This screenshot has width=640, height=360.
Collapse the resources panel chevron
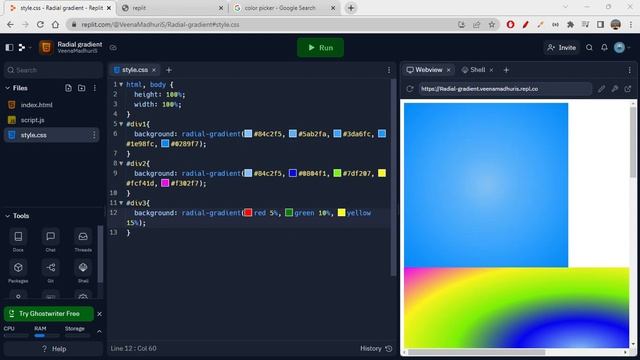coord(99,332)
